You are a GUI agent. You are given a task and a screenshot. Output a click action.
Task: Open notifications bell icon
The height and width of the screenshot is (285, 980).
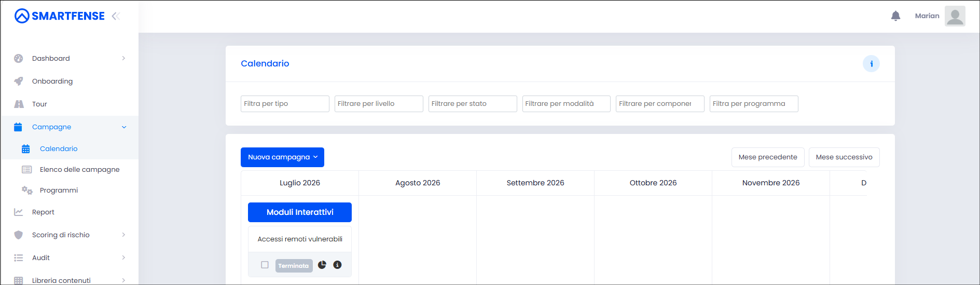(x=895, y=16)
